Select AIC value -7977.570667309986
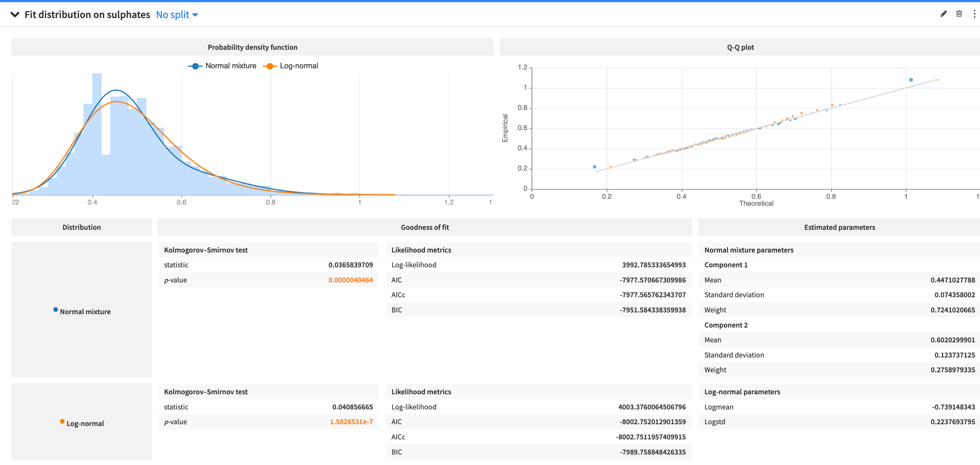980x465 pixels. [652, 280]
